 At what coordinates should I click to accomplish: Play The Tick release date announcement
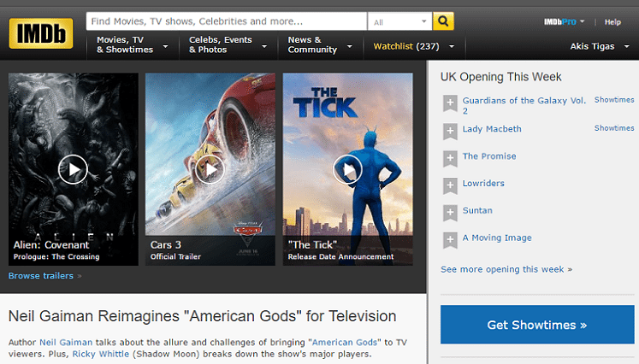[x=347, y=169]
